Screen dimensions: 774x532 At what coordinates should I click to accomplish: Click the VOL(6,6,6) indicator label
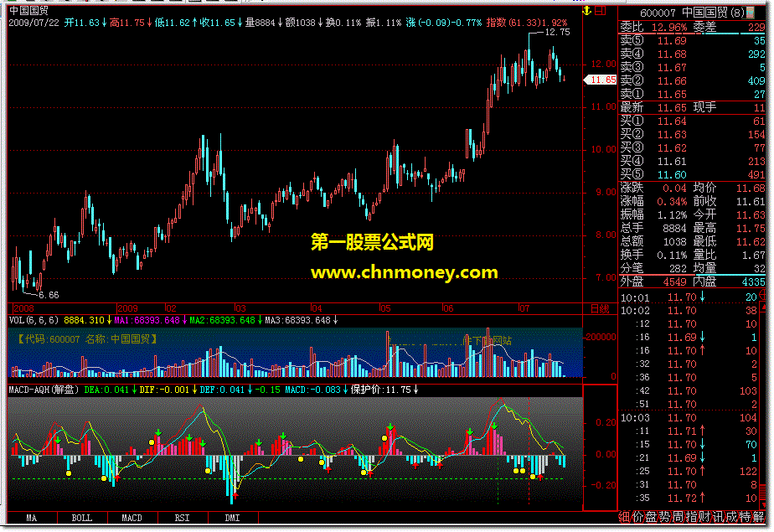click(x=34, y=320)
